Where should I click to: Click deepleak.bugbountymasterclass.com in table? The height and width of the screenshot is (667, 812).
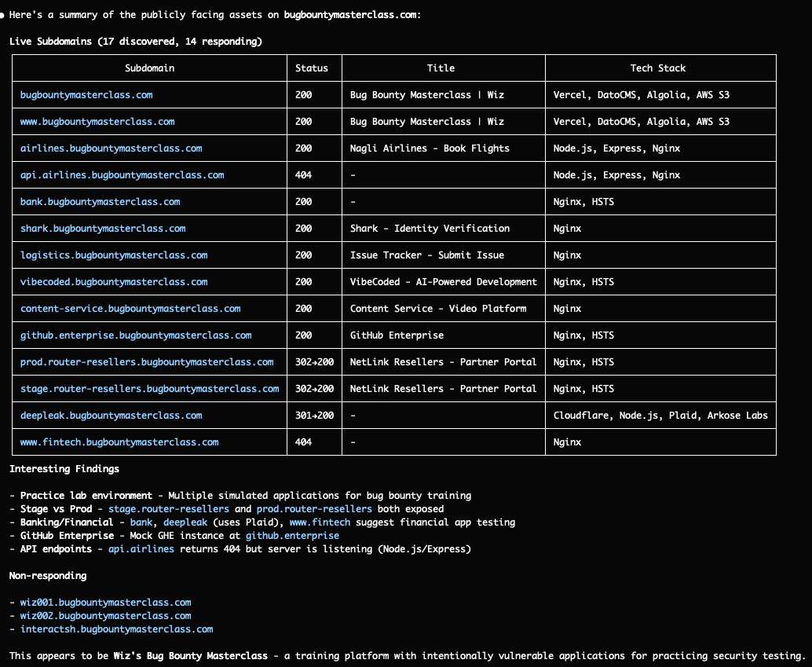112,416
